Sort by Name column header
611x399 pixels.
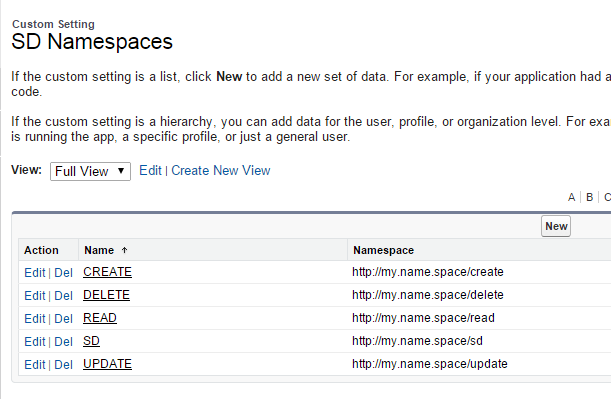tap(99, 250)
